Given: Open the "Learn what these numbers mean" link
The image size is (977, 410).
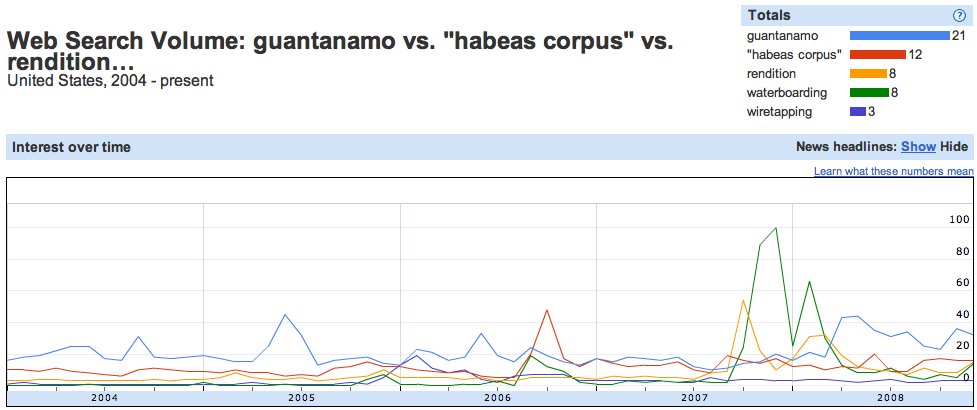Looking at the screenshot, I should tap(894, 171).
